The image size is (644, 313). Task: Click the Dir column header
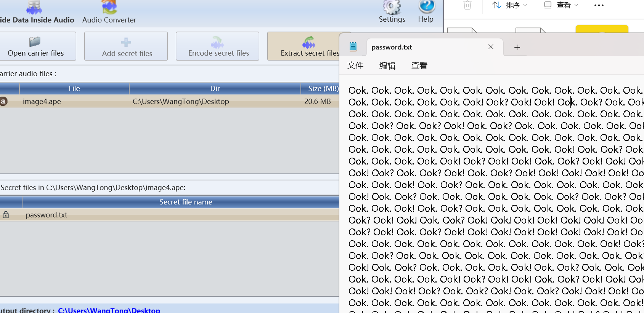(x=215, y=88)
